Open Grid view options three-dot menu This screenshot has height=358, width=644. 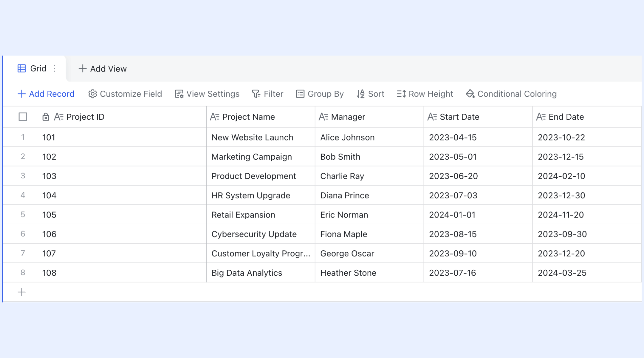[54, 69]
